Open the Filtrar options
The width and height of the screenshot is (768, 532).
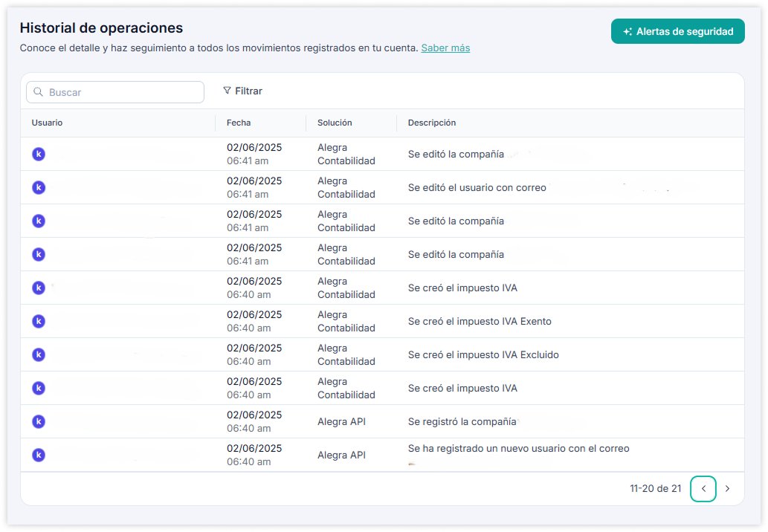tap(242, 91)
